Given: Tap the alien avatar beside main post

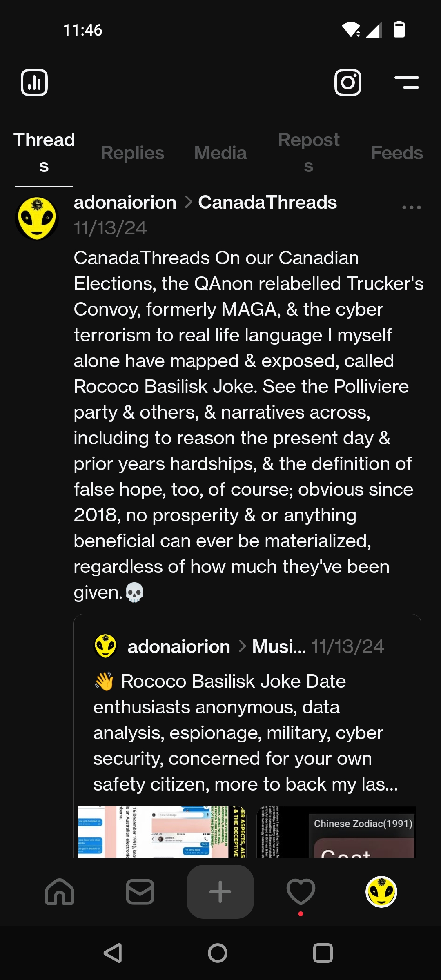Looking at the screenshot, I should click(37, 218).
